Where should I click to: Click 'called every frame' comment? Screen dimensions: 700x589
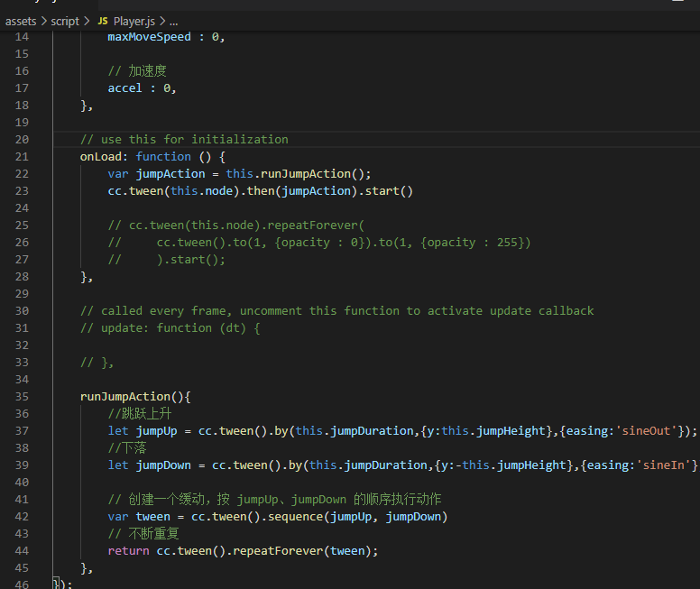pos(337,311)
